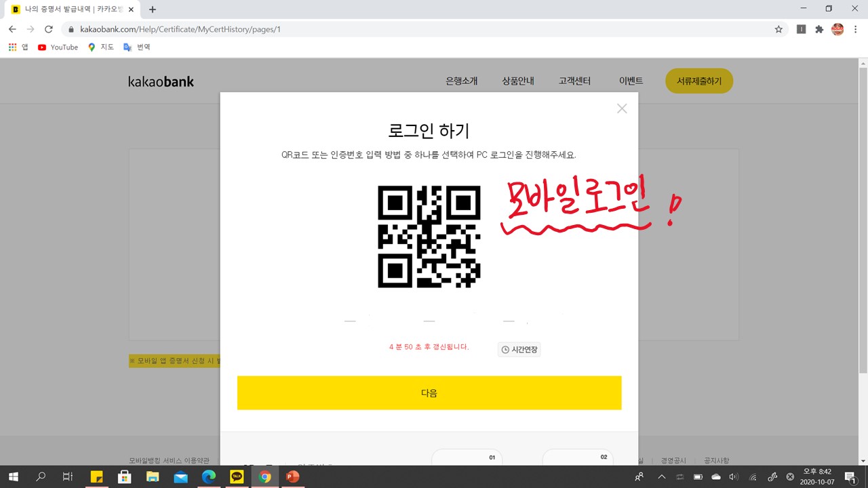Click the address bar URL
The height and width of the screenshot is (488, 868).
click(180, 29)
